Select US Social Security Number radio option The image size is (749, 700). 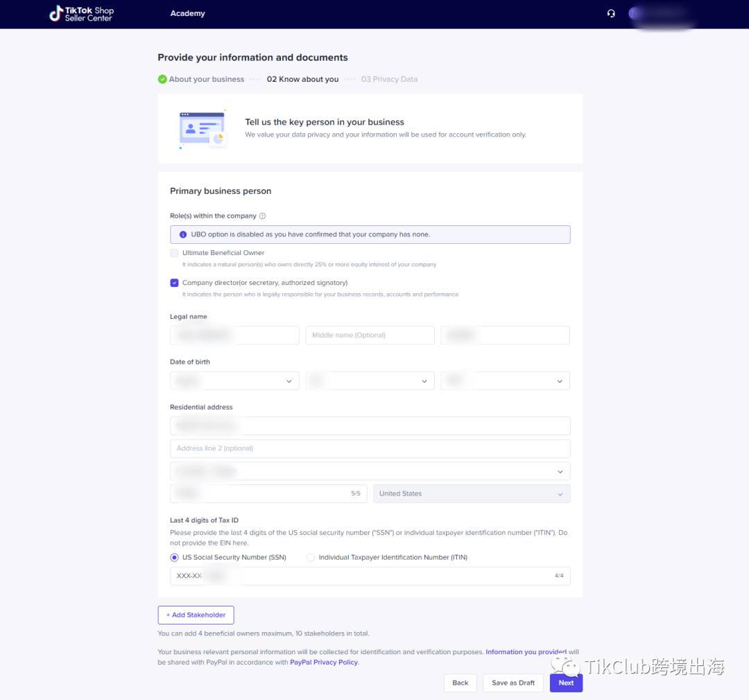tap(175, 557)
